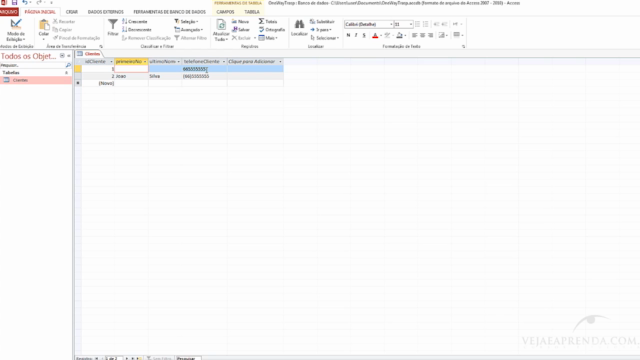Image resolution: width=640 pixels, height=360 pixels.
Task: Run the Ortografia spell check
Action: [x=272, y=29]
